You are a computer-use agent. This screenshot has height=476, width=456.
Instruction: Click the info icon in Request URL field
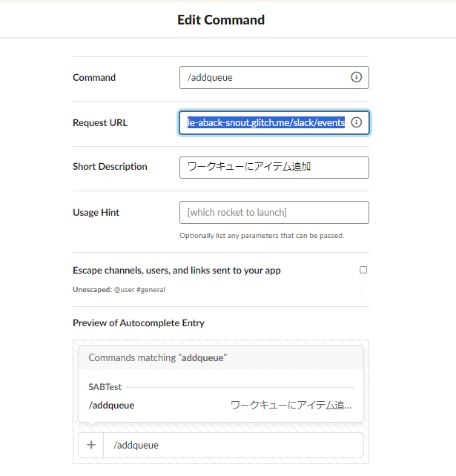point(356,122)
